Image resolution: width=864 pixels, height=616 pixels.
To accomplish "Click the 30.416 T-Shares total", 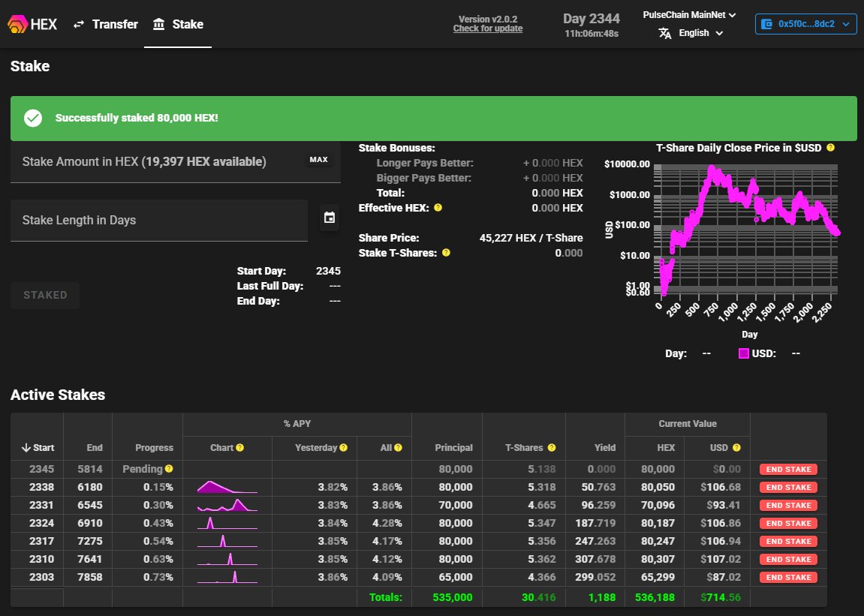I will pos(538,597).
